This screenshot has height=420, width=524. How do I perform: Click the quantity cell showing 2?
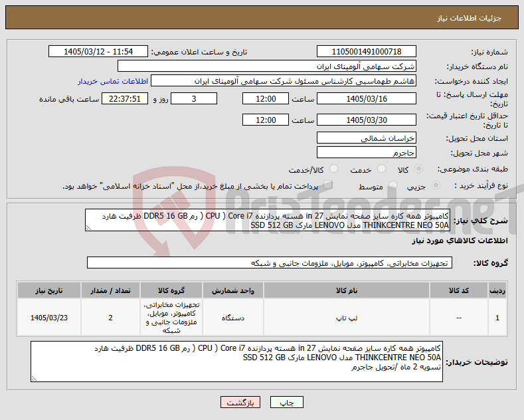coord(111,318)
